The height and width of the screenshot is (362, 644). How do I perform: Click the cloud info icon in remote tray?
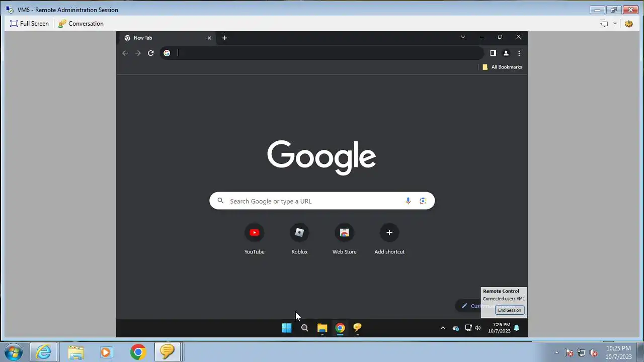coord(456,328)
